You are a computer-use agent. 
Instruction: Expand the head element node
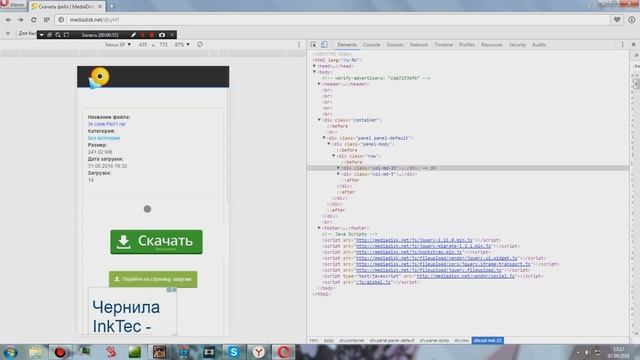click(314, 66)
